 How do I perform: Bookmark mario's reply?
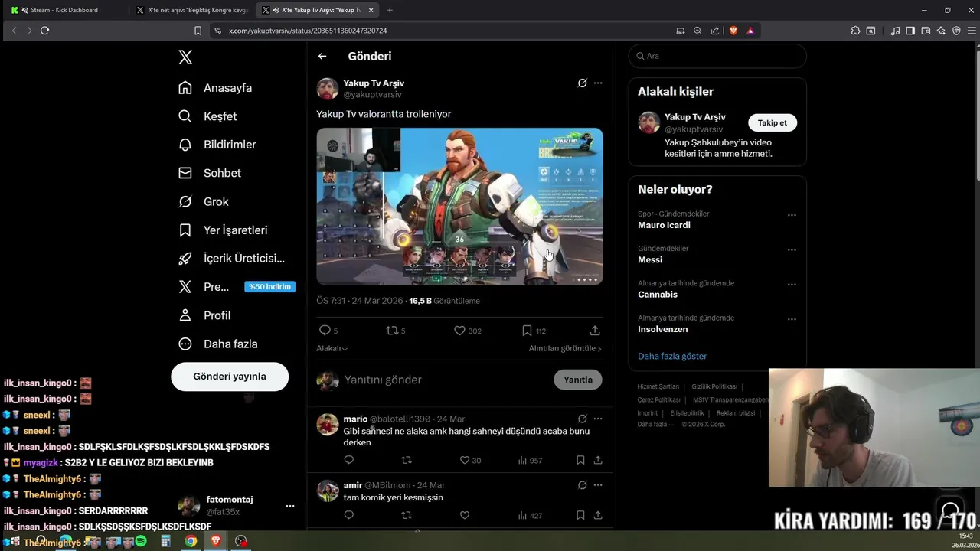click(x=580, y=460)
